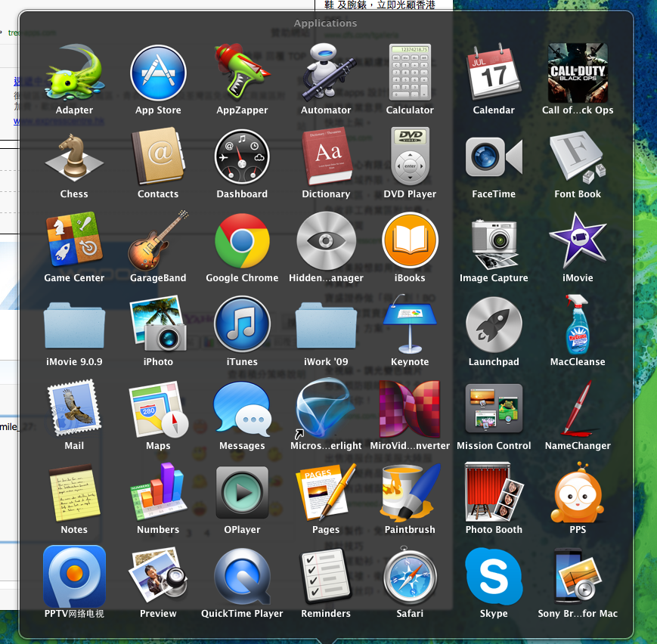Open Skype
This screenshot has height=644, width=657.
(x=494, y=576)
